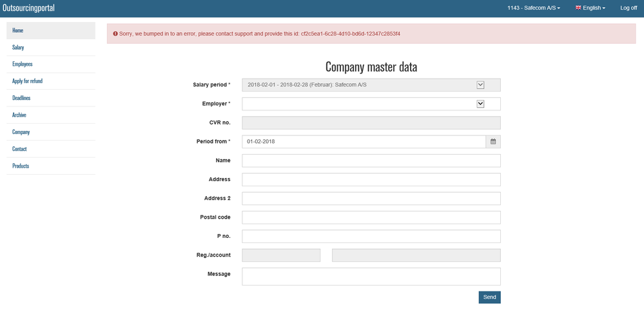Click the second Reg./account field

click(416, 255)
